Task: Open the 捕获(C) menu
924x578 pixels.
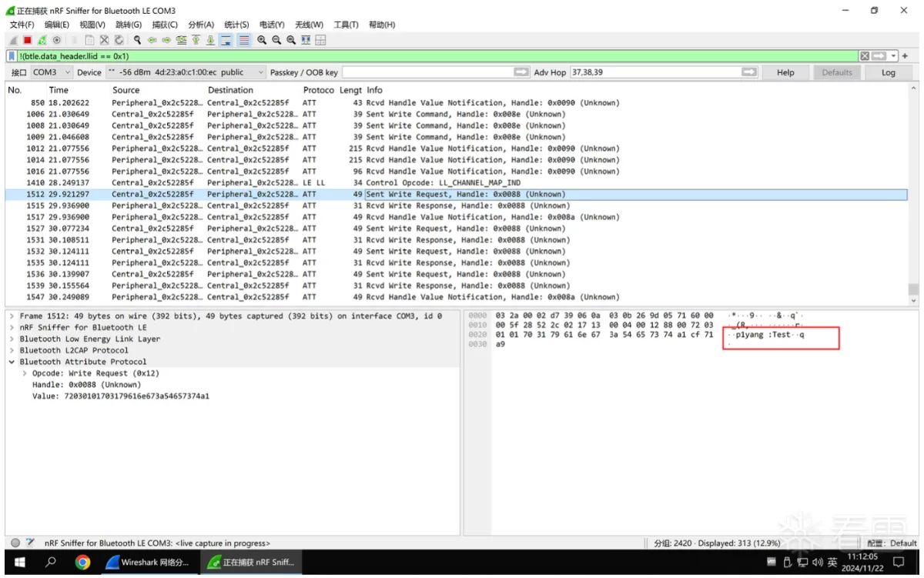Action: (x=165, y=25)
